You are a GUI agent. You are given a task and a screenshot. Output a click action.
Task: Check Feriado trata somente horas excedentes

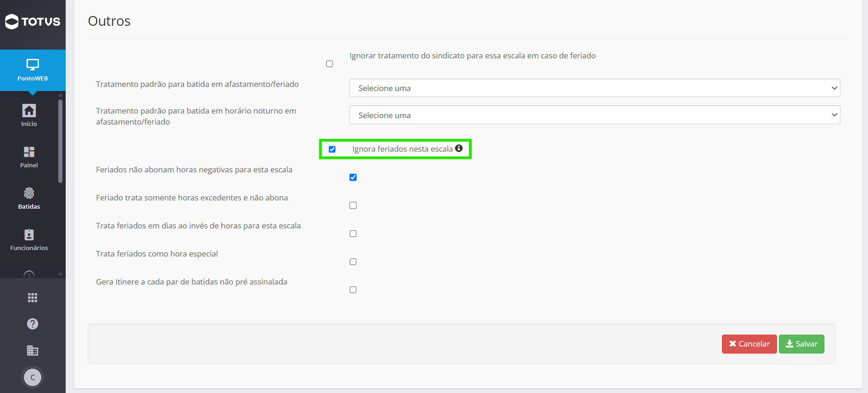(x=353, y=205)
